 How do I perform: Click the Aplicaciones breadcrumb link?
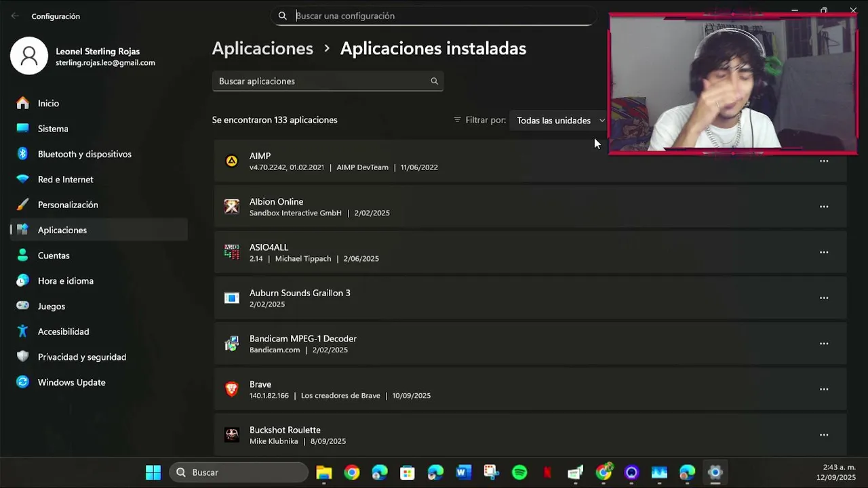(x=262, y=49)
